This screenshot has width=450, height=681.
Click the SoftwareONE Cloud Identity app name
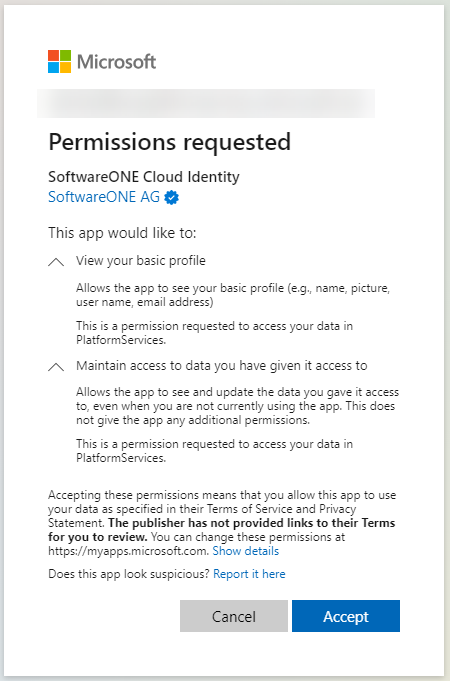tap(144, 177)
